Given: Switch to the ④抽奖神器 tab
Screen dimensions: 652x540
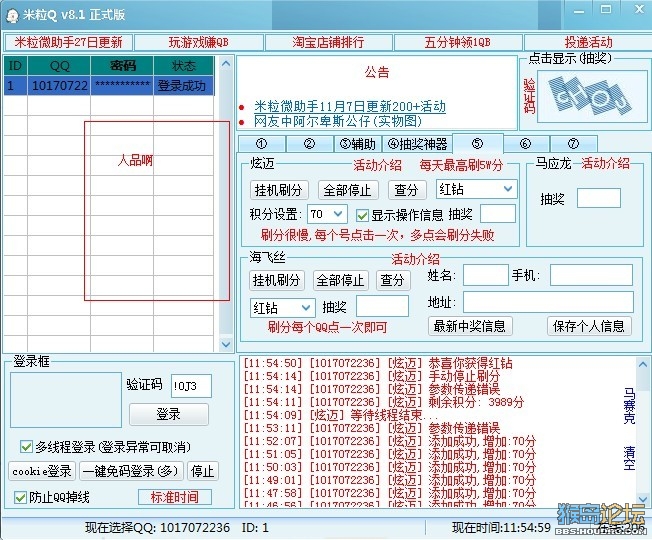Looking at the screenshot, I should [x=417, y=144].
